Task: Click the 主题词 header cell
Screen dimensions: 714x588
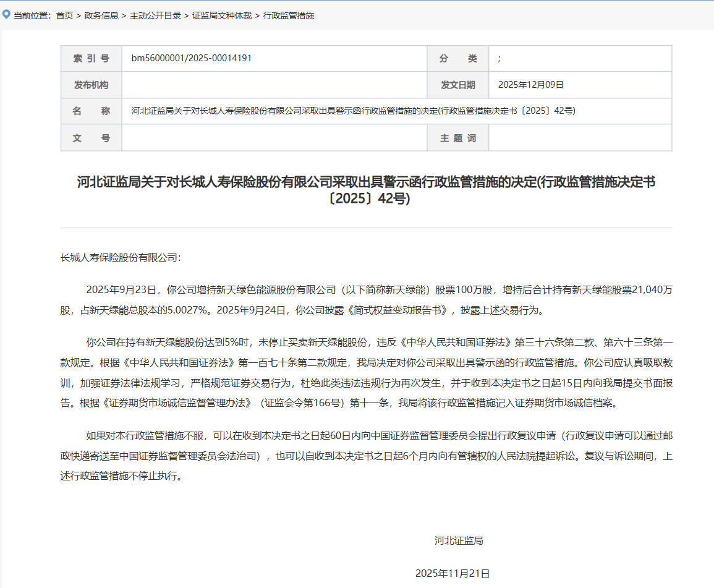Action: click(457, 138)
